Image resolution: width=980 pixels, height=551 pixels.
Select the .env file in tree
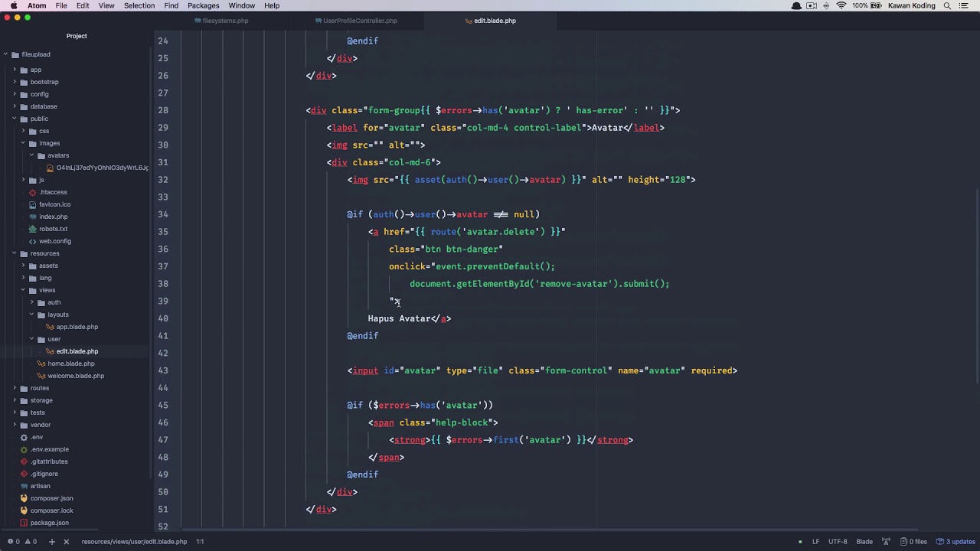(x=37, y=437)
